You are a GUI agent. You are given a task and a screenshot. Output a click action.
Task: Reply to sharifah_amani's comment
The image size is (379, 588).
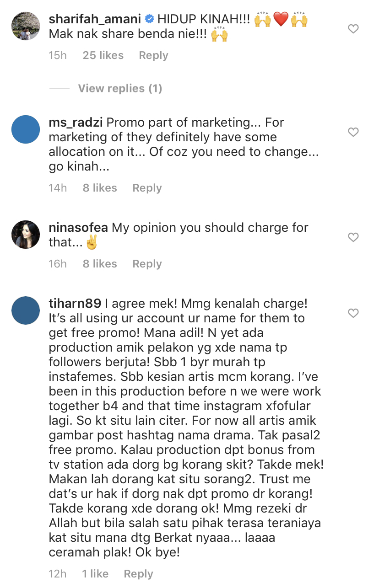(x=153, y=55)
